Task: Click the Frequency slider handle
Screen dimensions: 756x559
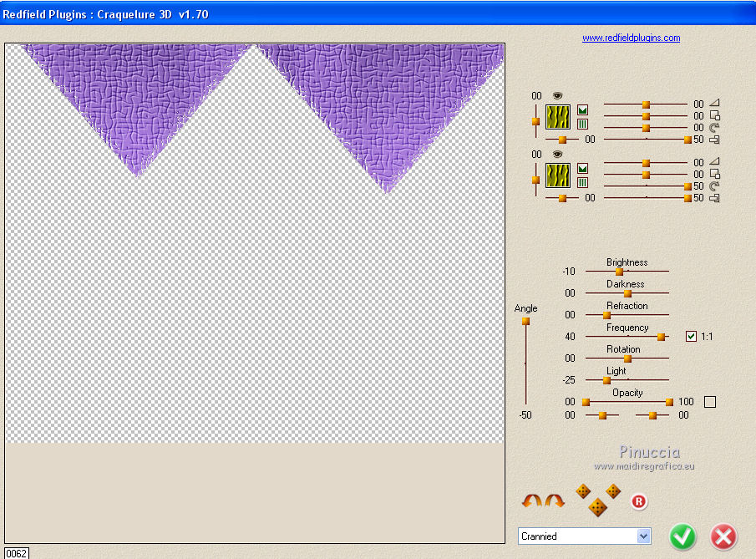Action: coord(662,337)
